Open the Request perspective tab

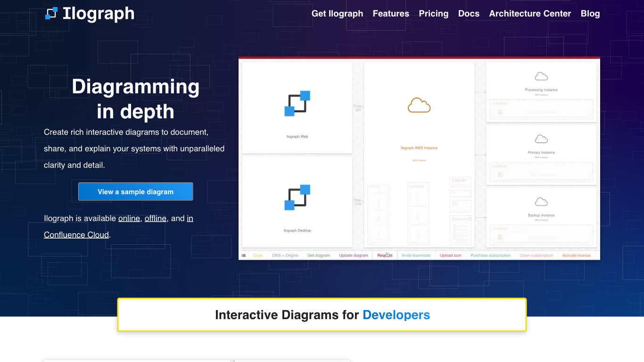(385, 255)
